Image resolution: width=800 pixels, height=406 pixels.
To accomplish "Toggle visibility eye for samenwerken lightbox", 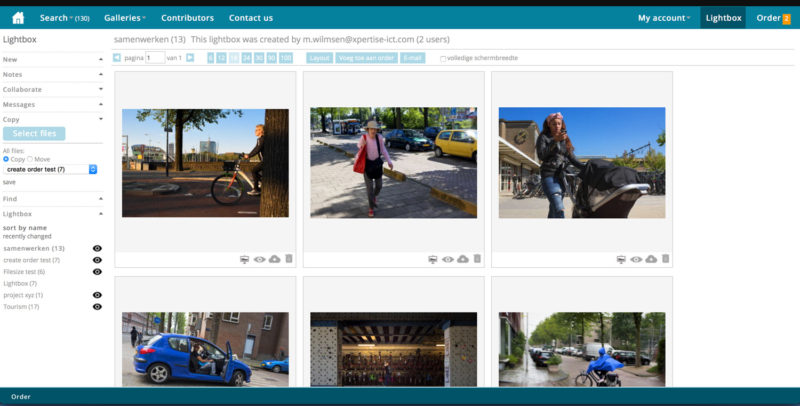I will click(97, 248).
